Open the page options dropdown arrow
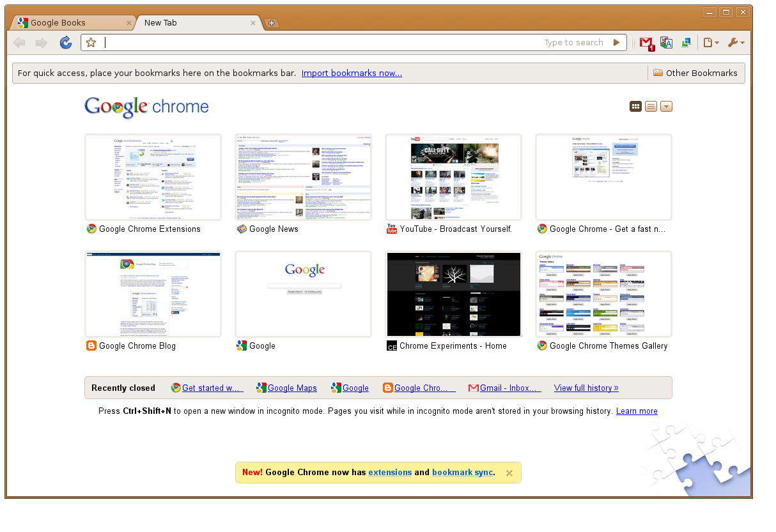This screenshot has width=776, height=532. (666, 107)
